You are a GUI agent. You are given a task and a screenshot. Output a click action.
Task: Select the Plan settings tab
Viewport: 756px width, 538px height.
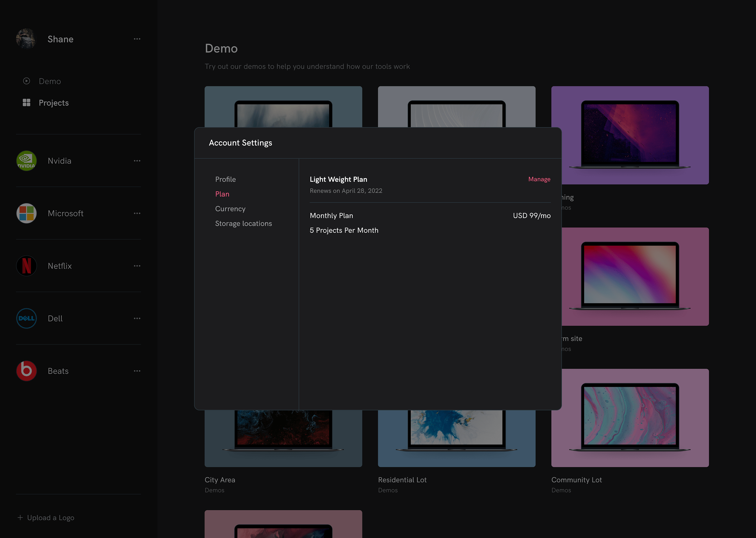(x=222, y=194)
